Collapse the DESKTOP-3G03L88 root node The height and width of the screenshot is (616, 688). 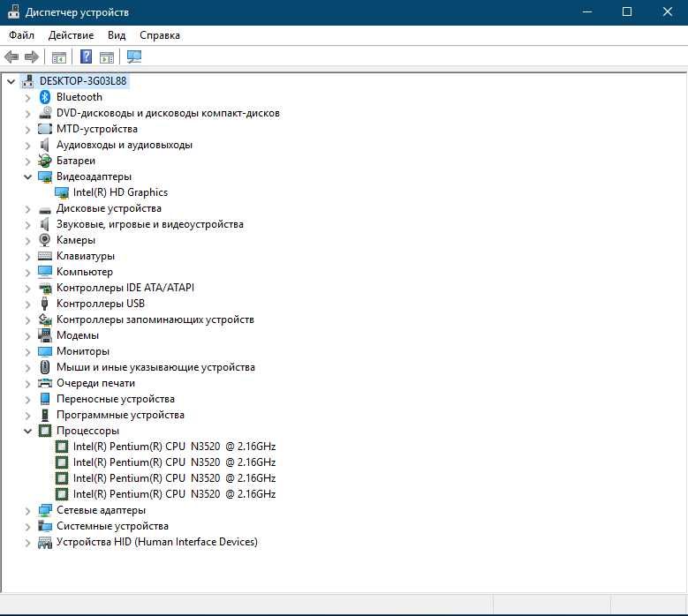click(x=11, y=81)
